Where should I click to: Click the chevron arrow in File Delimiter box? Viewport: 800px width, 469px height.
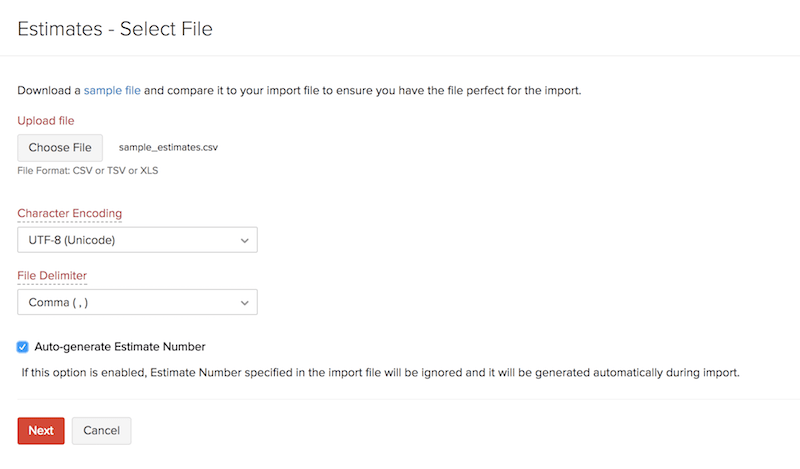pyautogui.click(x=245, y=302)
